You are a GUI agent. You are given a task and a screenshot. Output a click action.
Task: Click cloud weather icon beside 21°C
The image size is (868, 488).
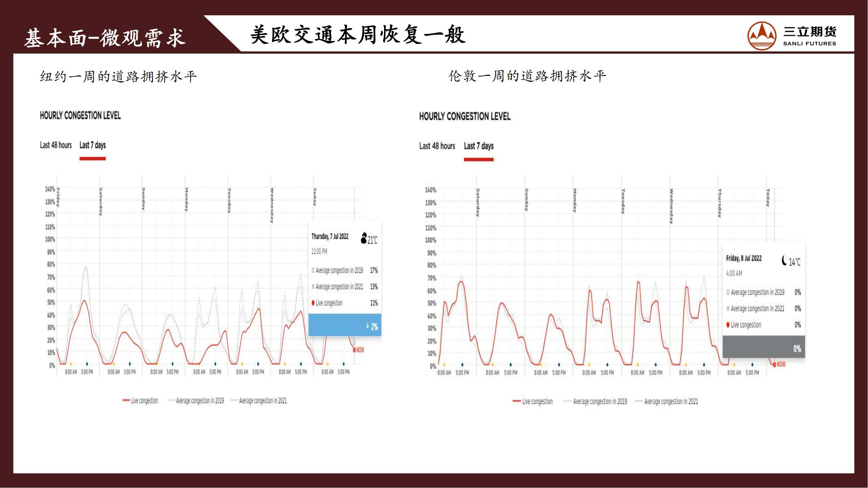tap(363, 238)
